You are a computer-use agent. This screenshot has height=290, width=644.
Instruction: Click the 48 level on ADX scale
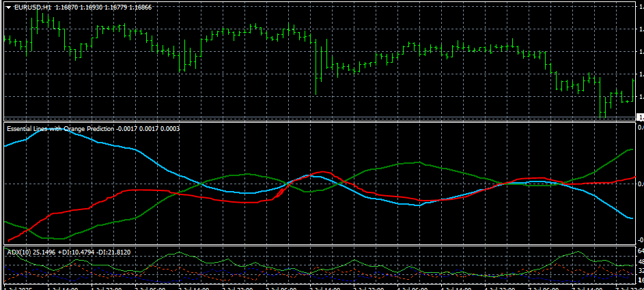(641, 261)
